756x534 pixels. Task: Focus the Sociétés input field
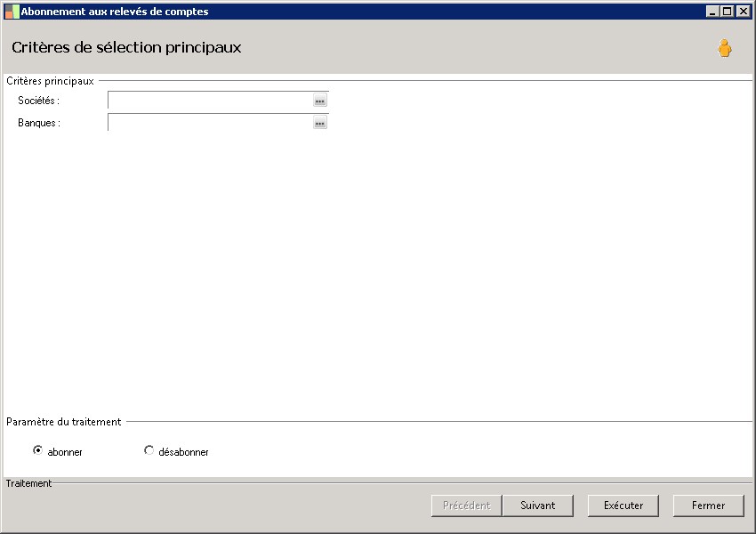[211, 101]
